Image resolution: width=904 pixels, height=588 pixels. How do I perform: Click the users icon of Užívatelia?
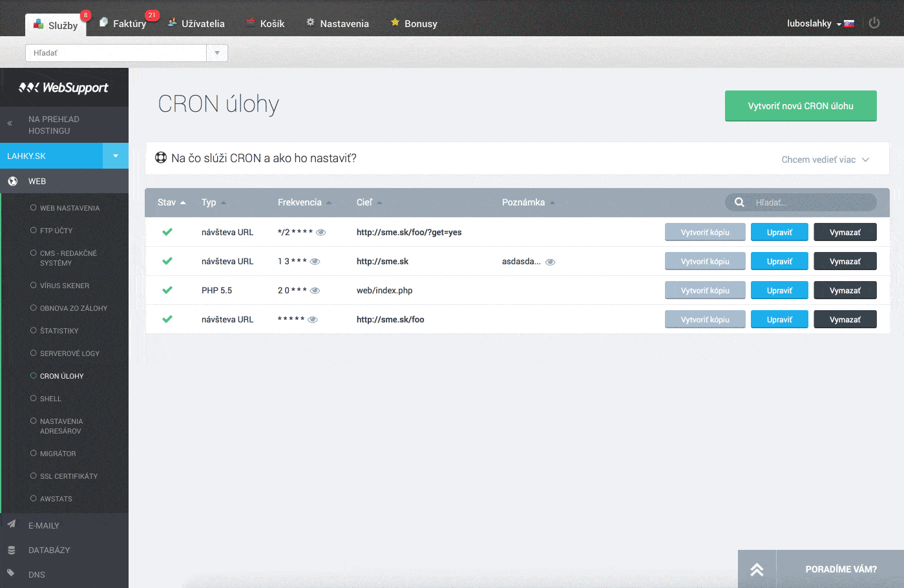(x=172, y=23)
